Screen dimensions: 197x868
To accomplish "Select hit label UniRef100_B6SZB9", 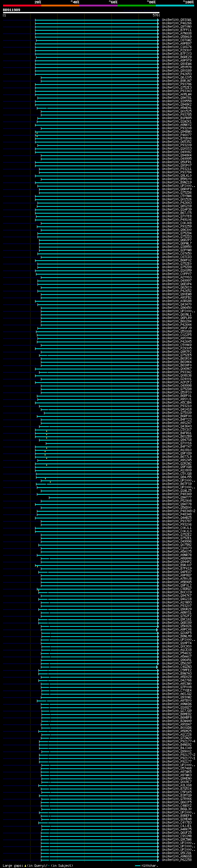I will click(x=177, y=437).
